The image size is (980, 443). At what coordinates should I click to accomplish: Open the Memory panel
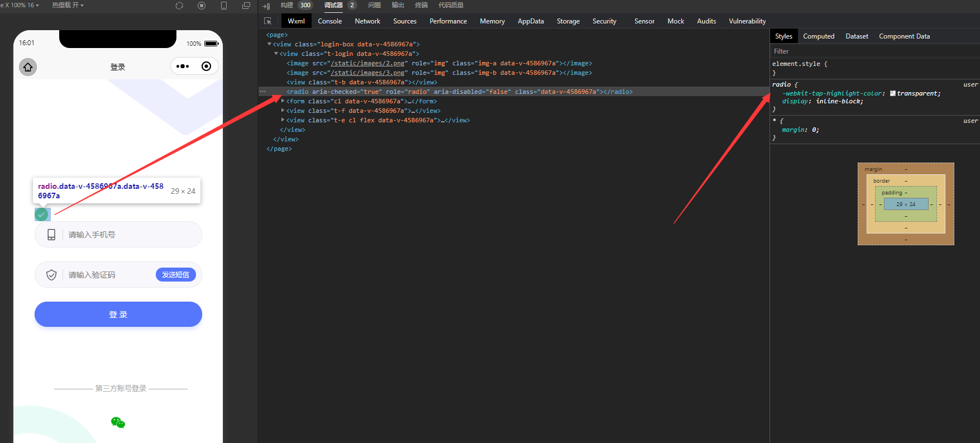pyautogui.click(x=493, y=21)
